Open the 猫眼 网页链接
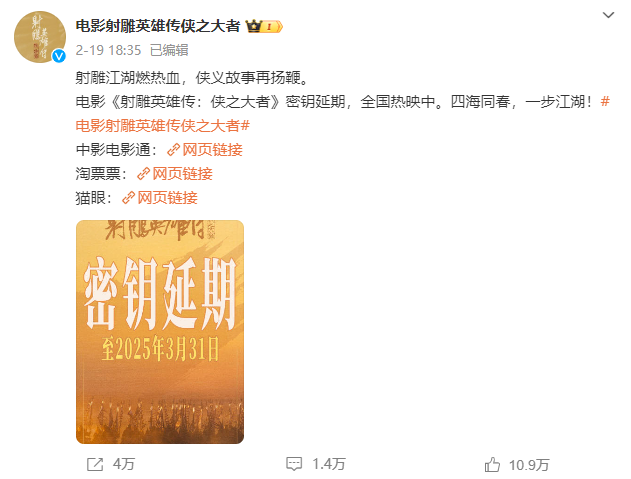The image size is (631, 479). [167, 198]
